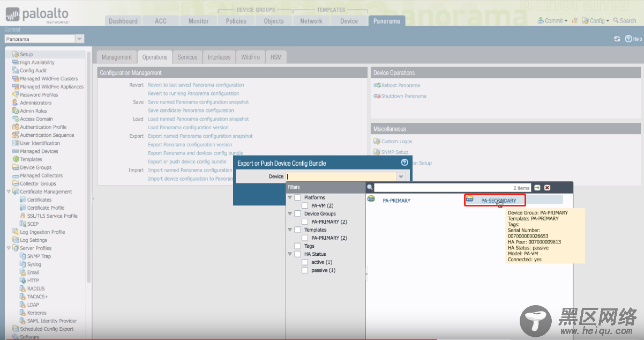Click the config lock icon in top bar
This screenshot has height=340, width=644.
pos(575,21)
